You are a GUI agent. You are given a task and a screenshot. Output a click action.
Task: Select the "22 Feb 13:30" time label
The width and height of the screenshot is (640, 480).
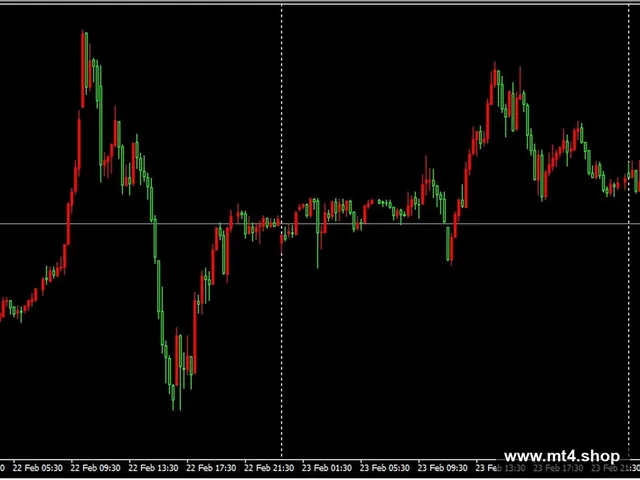point(153,468)
